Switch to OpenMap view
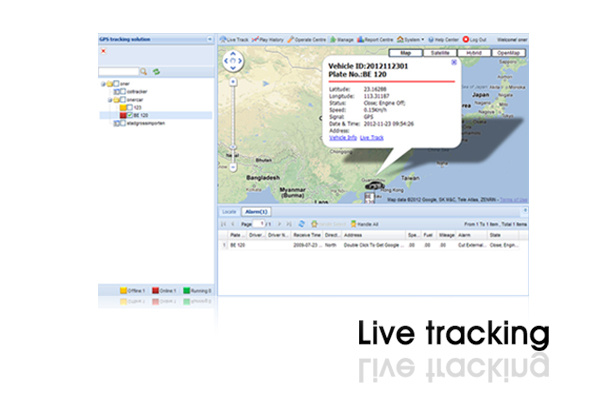Viewport: 600px width, 400px height. pos(509,53)
